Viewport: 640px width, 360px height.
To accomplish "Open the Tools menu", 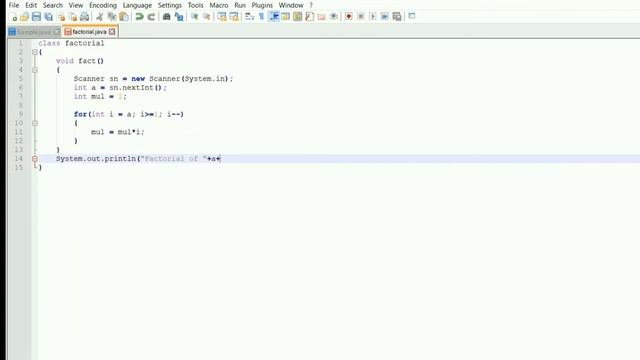I will (196, 5).
